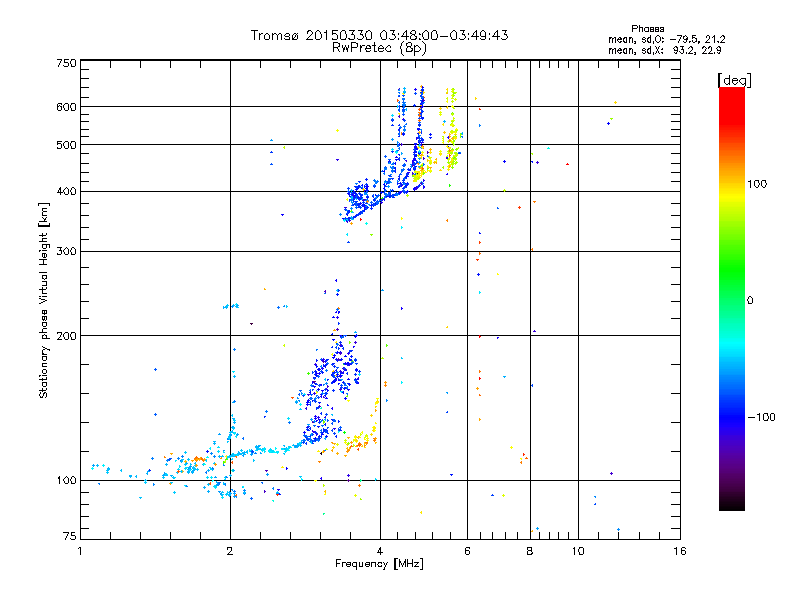Click the x-axis tick label "1"
800x600 pixels.
click(80, 551)
